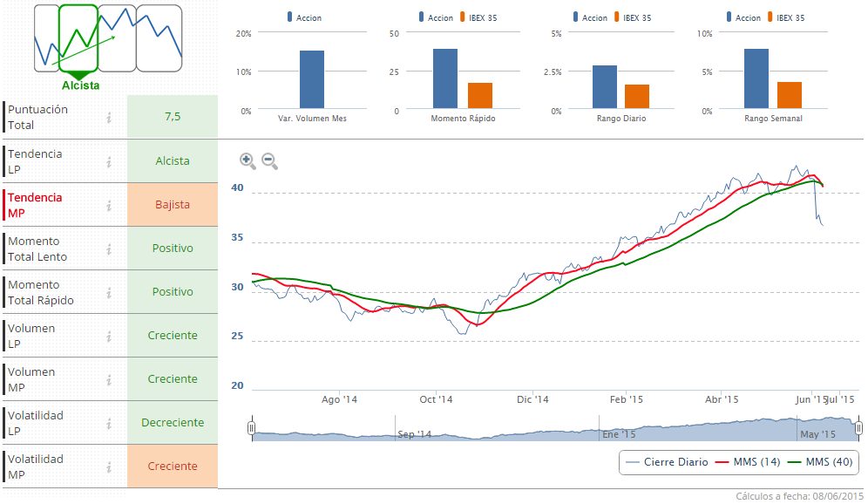Click the right handle of chart navigator
868x504 pixels.
point(858,428)
